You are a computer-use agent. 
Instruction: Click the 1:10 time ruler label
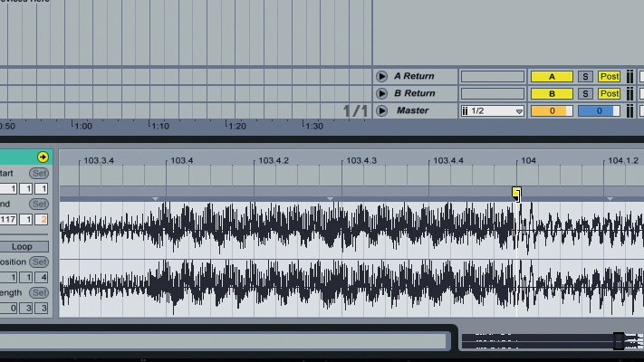click(x=160, y=126)
